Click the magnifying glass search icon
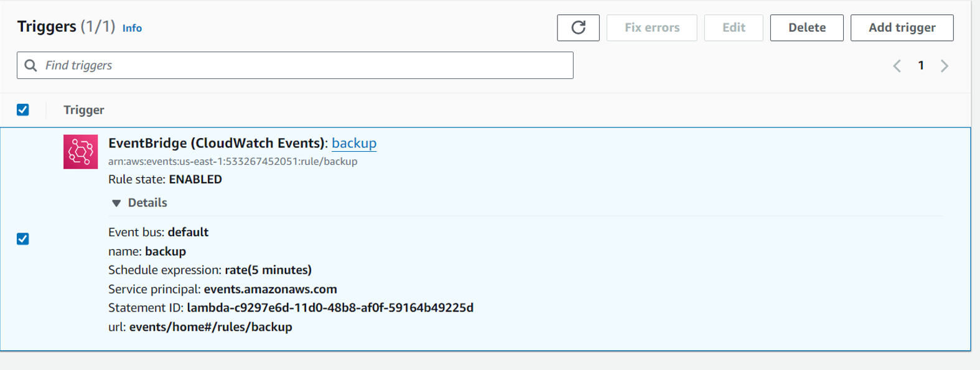The image size is (980, 370). (x=30, y=65)
